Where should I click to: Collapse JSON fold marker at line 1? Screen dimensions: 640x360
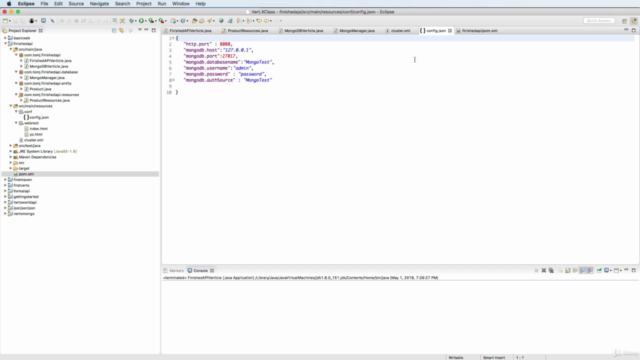tap(173, 38)
